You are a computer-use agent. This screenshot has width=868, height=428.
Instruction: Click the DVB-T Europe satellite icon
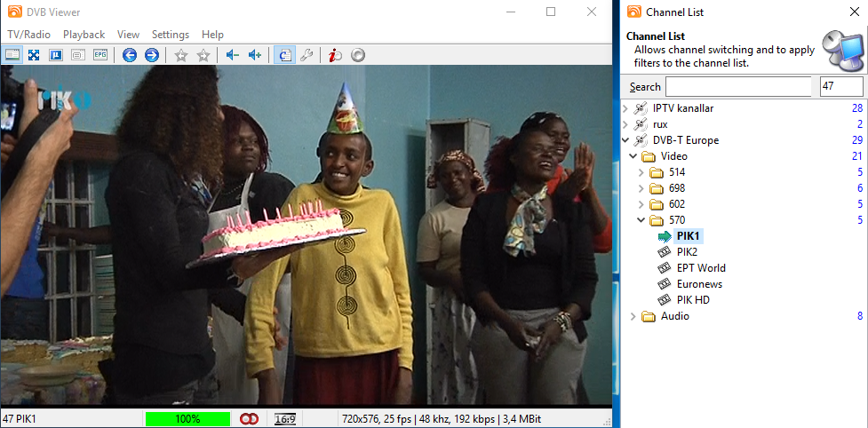pos(641,140)
